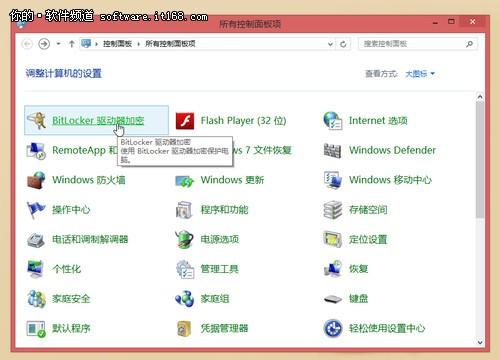Image resolution: width=500 pixels, height=360 pixels.
Task: Open the 程序和功能 icon
Action: (184, 210)
